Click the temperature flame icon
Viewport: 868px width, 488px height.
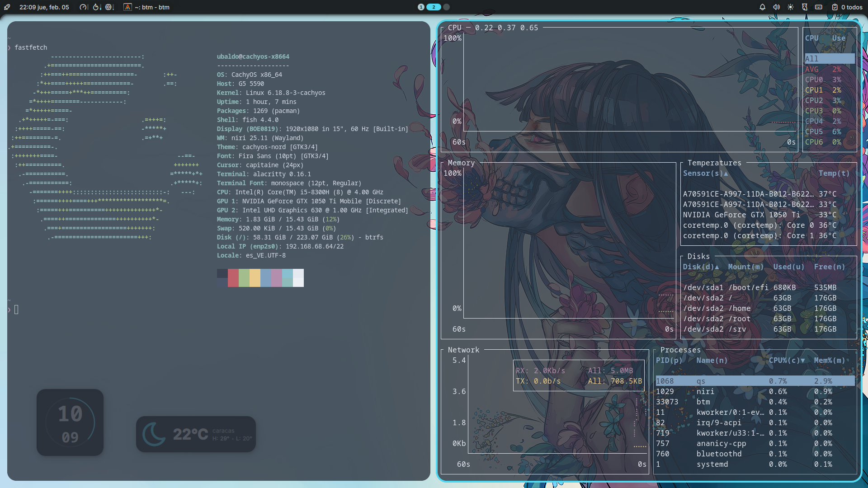click(x=96, y=7)
